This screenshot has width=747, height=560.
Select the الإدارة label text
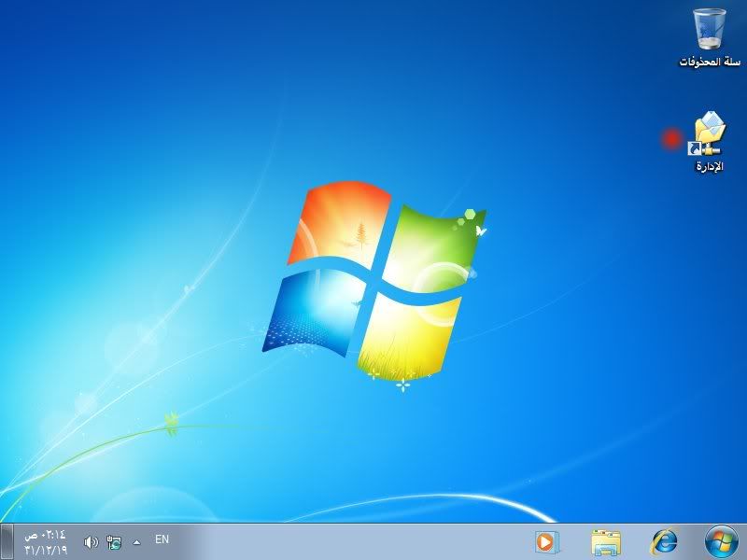pyautogui.click(x=710, y=166)
